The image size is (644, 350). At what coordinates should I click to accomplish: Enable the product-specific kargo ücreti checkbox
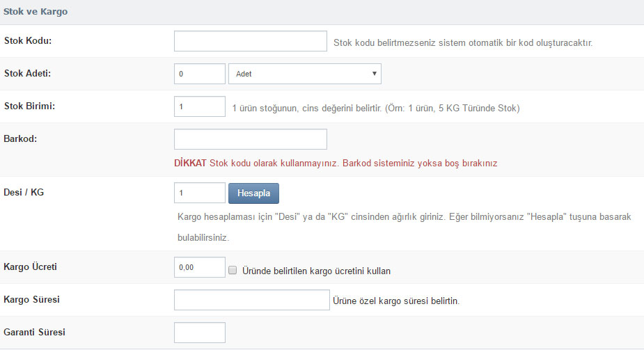coord(233,270)
